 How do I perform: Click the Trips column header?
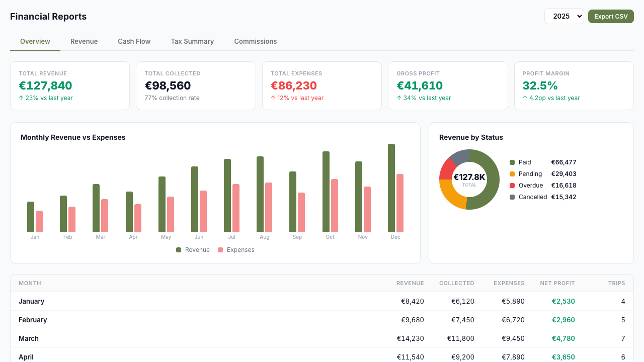click(617, 283)
